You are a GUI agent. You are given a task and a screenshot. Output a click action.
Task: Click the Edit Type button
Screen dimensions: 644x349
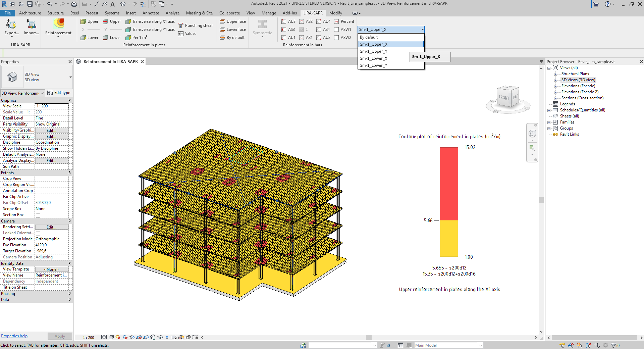pos(59,93)
